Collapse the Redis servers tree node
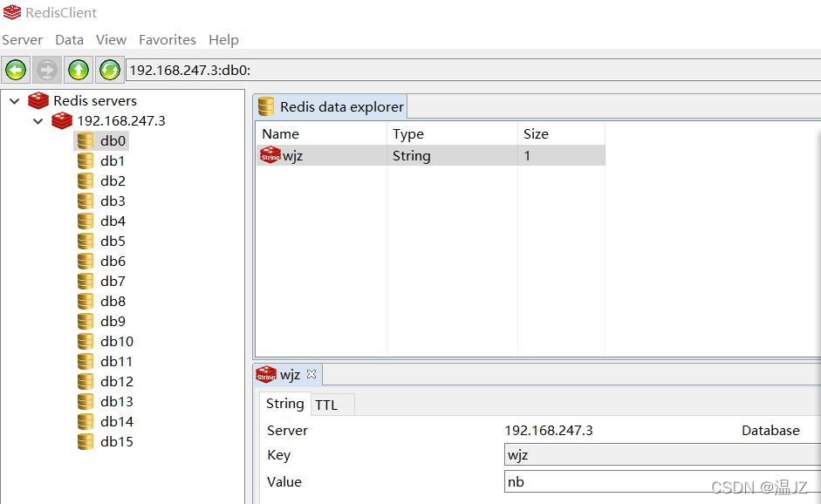 pos(15,100)
